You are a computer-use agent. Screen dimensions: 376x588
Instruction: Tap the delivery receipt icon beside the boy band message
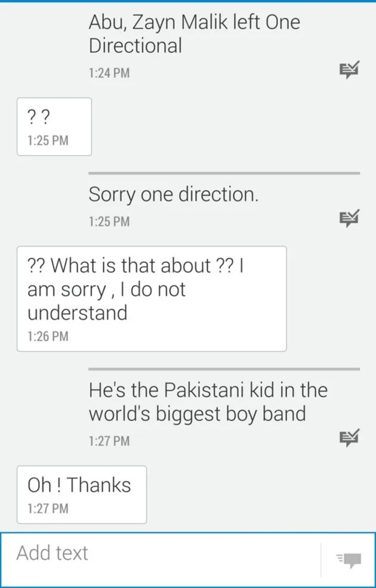click(x=350, y=437)
